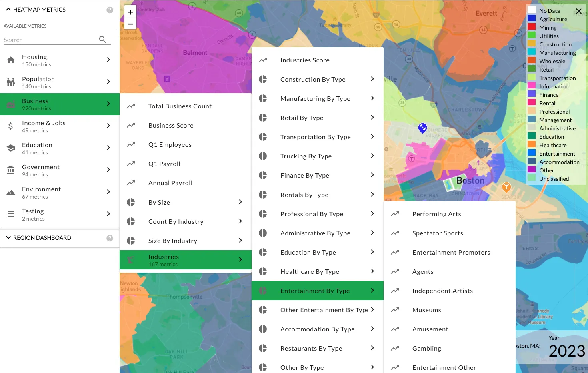Click the trend icon beside Museums
The width and height of the screenshot is (588, 373).
395,309
